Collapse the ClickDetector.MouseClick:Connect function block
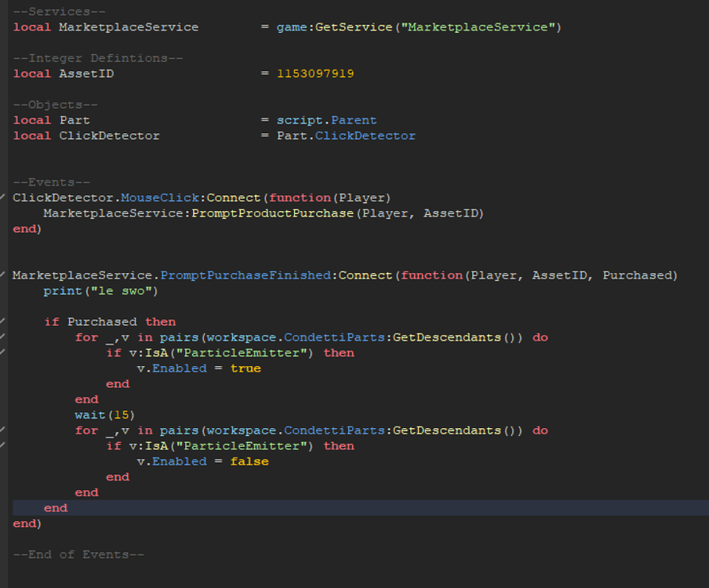The image size is (709, 588). tap(4, 198)
